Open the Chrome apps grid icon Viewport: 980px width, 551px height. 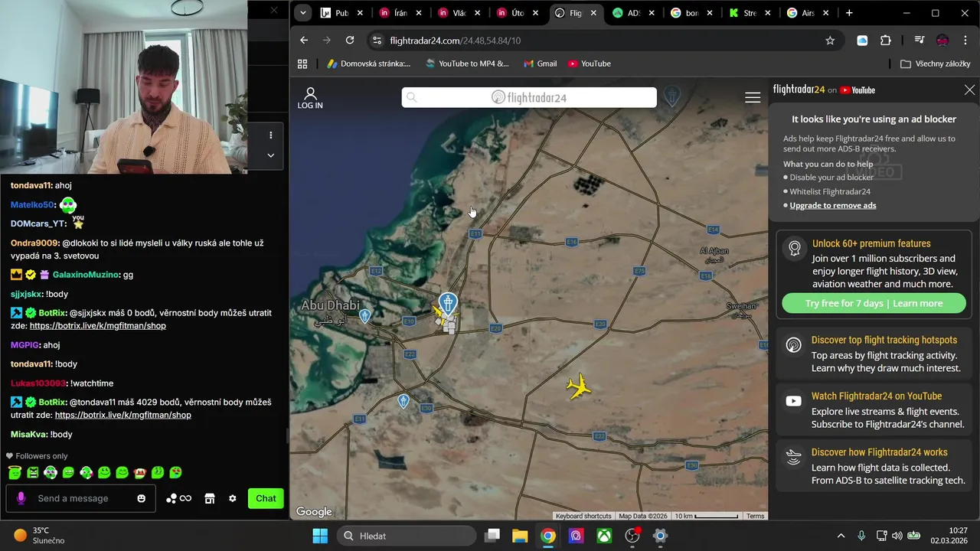[x=302, y=64]
